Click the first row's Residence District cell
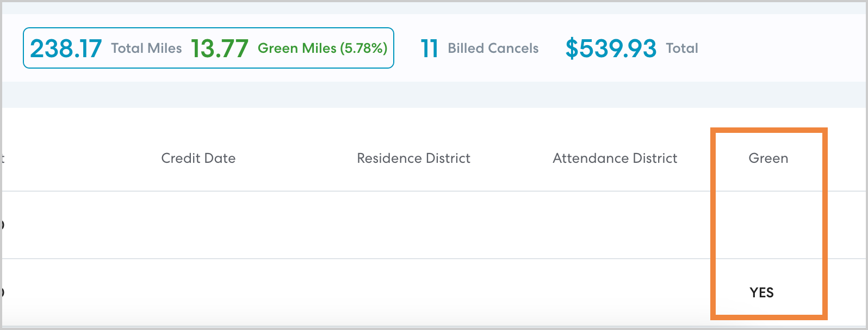868x330 pixels. point(413,225)
